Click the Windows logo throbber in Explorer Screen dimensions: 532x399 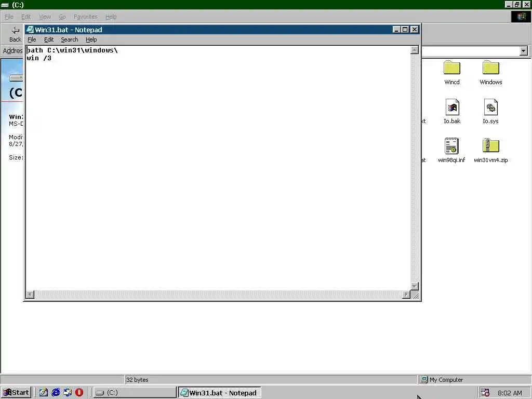click(x=521, y=17)
